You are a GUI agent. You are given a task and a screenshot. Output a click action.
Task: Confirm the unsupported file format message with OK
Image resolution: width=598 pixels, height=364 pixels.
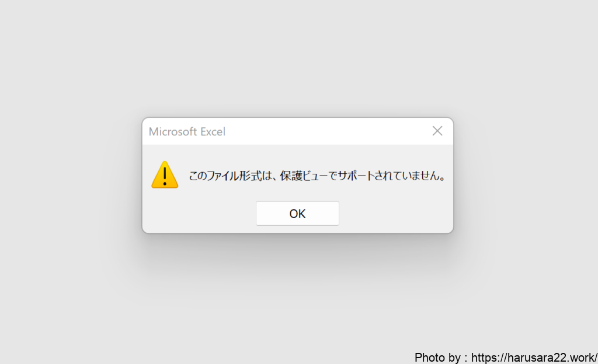pos(297,213)
